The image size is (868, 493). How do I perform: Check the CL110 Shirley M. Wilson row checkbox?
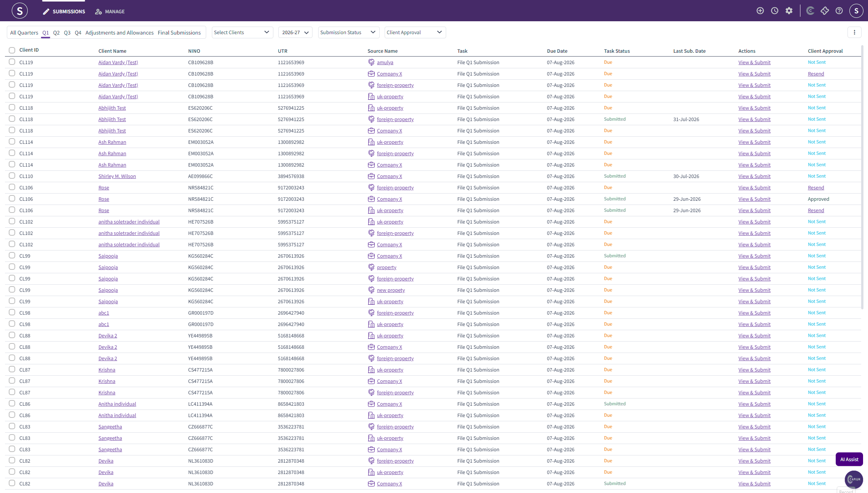click(x=12, y=176)
